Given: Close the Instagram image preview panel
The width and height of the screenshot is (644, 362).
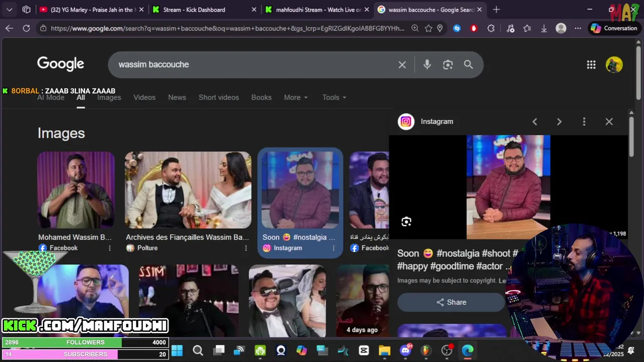Looking at the screenshot, I should 609,122.
